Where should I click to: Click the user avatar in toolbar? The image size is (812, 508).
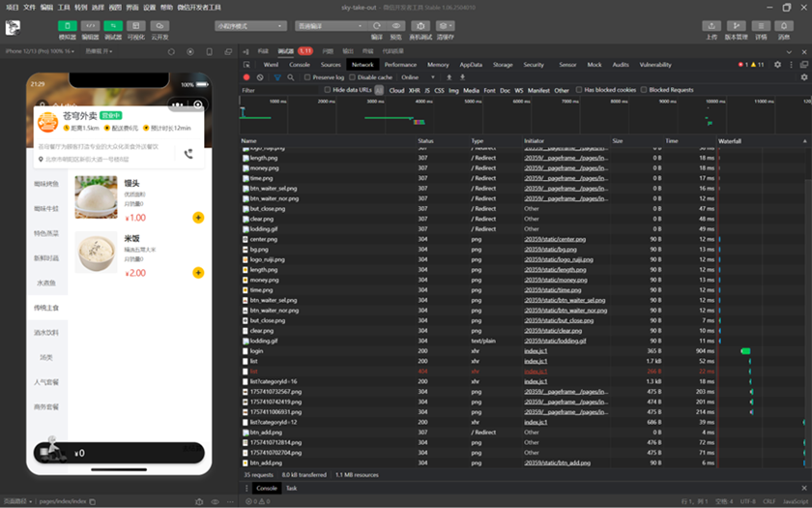[x=13, y=27]
